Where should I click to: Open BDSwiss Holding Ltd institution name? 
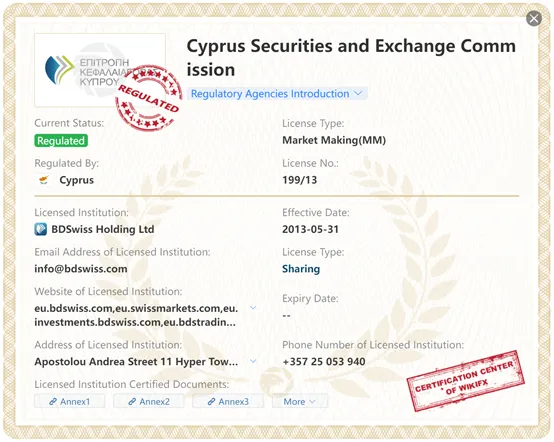pos(103,229)
